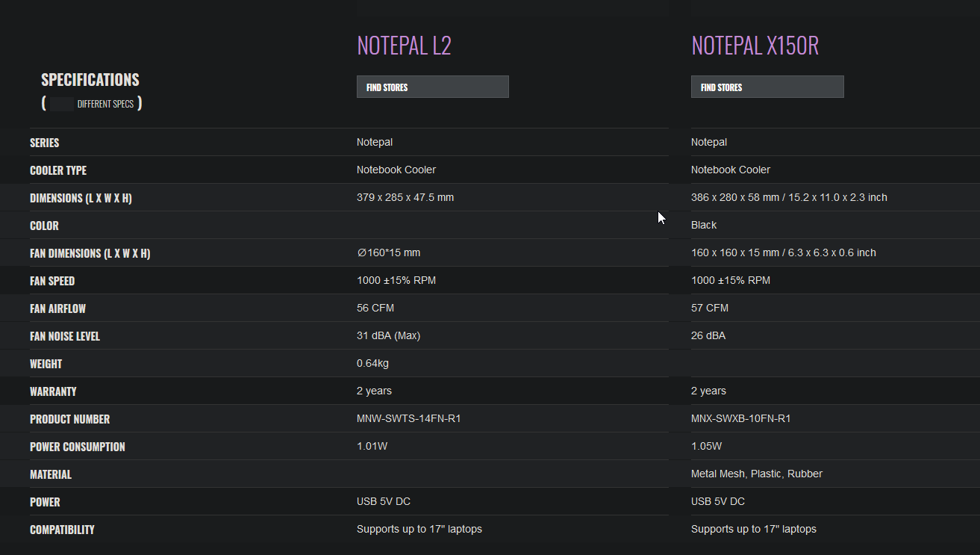Select the MATERIAL row label
Screen dimensions: 980x555
(51, 474)
